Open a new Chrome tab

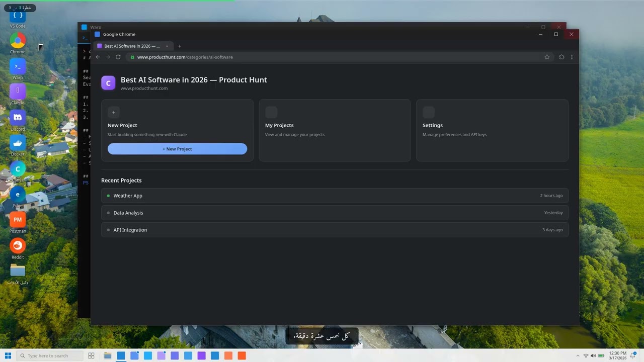pyautogui.click(x=180, y=46)
